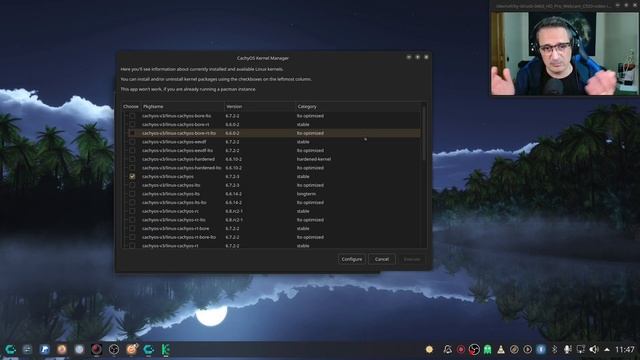
Task: Click the green ghost tray icon
Action: [x=487, y=349]
